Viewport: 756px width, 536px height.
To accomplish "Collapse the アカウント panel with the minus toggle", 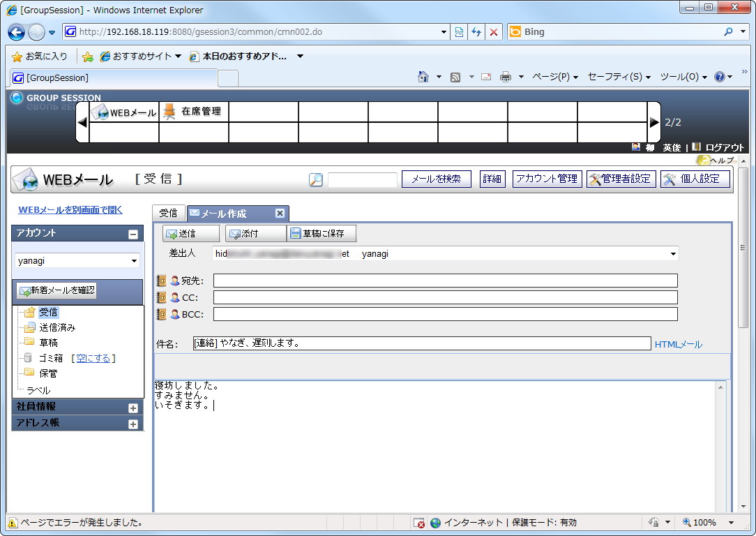I will [134, 233].
